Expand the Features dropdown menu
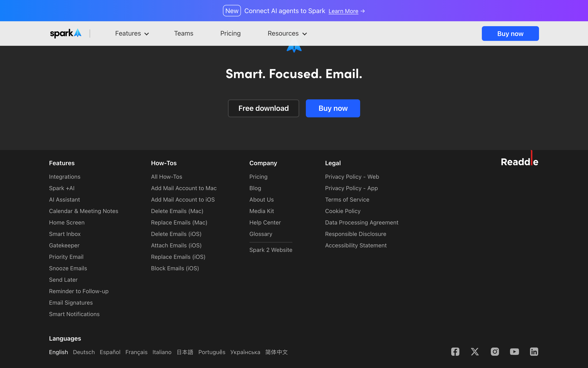Viewport: 588px width, 368px height. click(132, 34)
